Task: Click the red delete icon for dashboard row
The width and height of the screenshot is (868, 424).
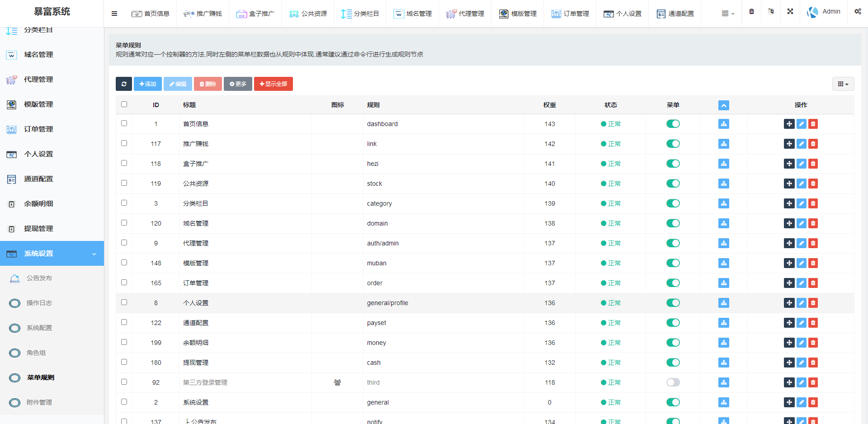Action: [813, 124]
